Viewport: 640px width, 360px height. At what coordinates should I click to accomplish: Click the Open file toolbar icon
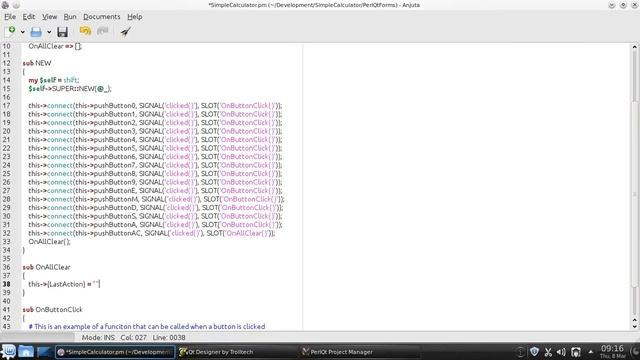pos(36,31)
